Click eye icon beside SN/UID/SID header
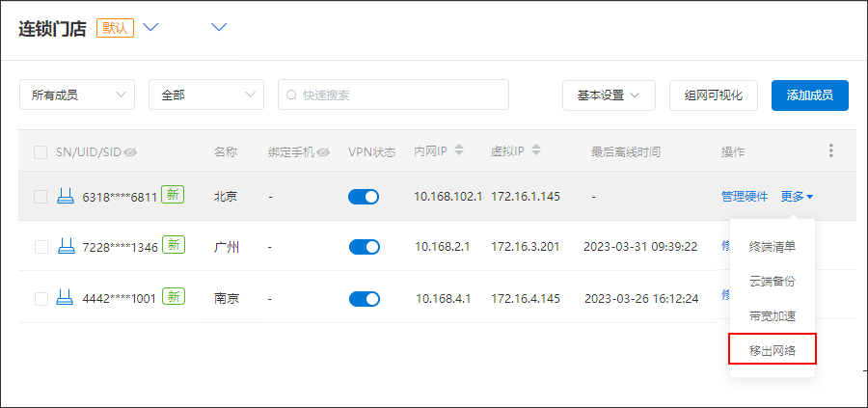The image size is (868, 408). [130, 152]
